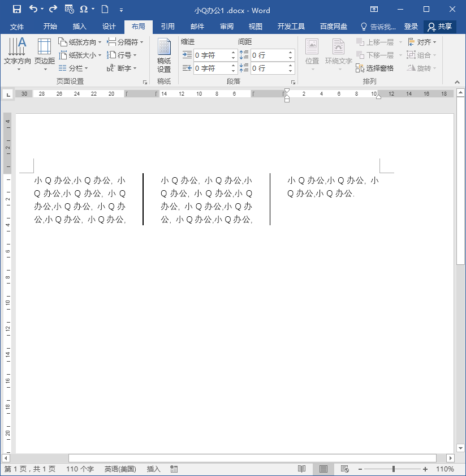Open the Paper Orientation (纸张方向) dropdown
This screenshot has height=476, width=466.
point(80,42)
